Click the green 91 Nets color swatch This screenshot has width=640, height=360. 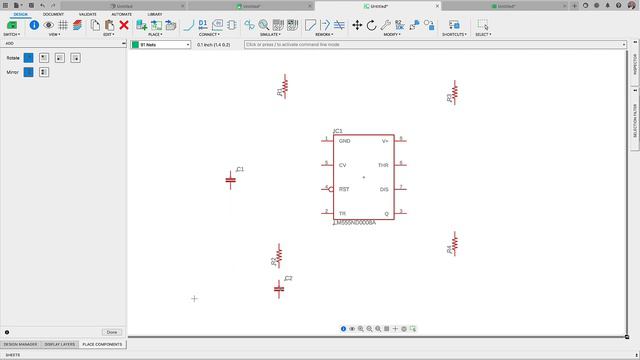[135, 44]
